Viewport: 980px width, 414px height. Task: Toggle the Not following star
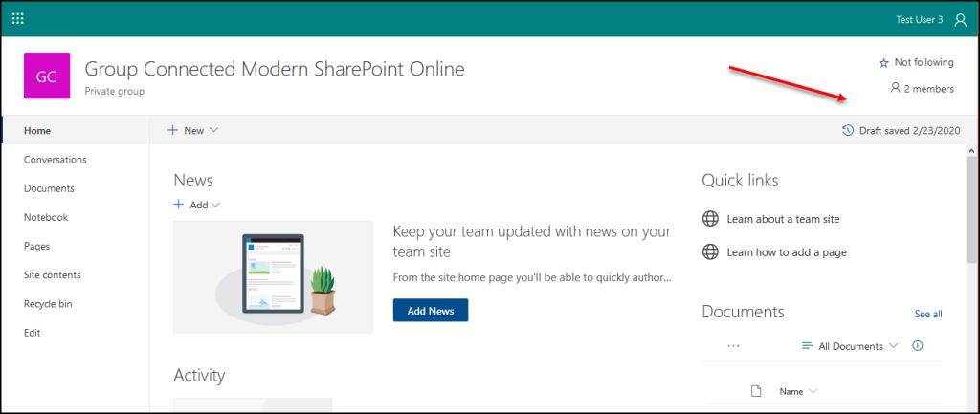tap(883, 63)
